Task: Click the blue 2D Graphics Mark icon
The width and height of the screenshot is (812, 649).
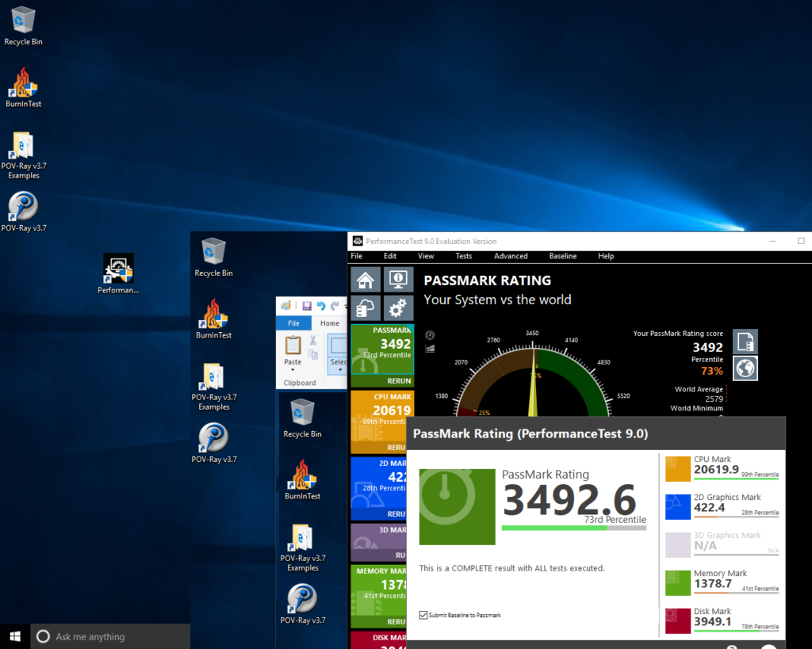Action: pyautogui.click(x=678, y=506)
